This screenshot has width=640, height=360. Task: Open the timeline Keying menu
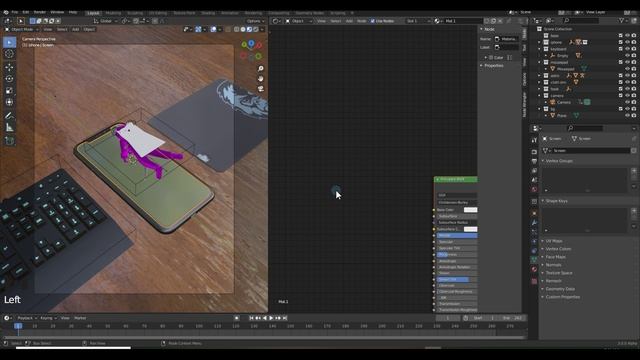[x=48, y=318]
